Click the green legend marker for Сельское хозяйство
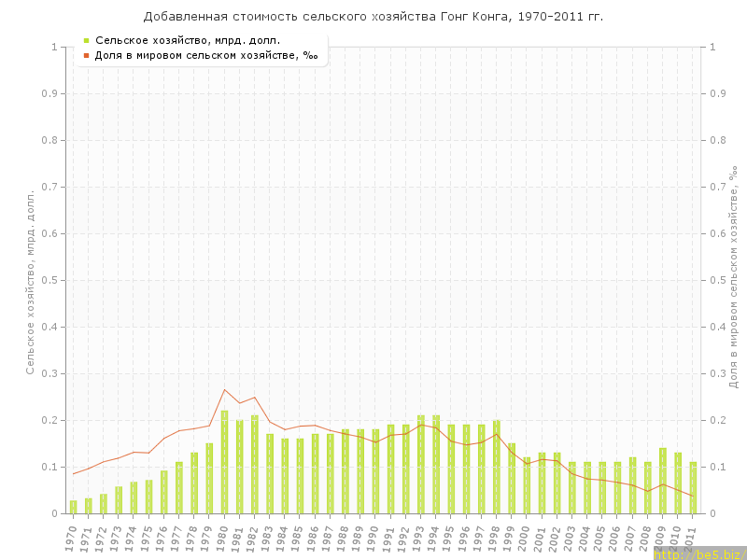The image size is (747, 560). click(x=86, y=40)
